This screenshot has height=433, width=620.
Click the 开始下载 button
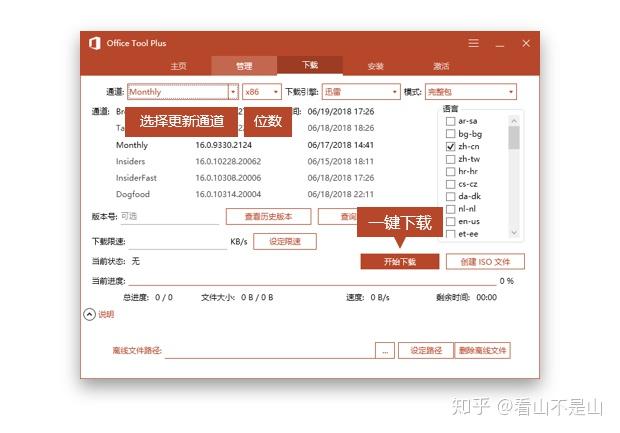pyautogui.click(x=400, y=261)
